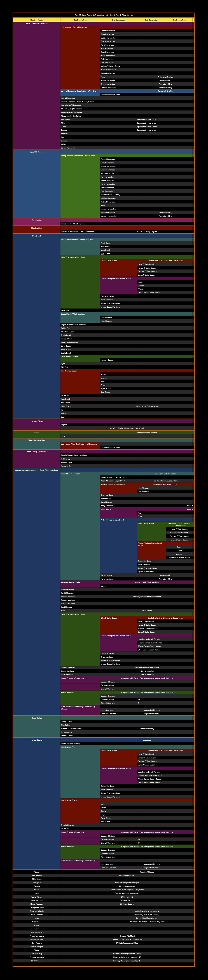Click the 'Leaf ferret: Minky' note cell
The height and width of the screenshot is (980, 208).
[147, 729]
